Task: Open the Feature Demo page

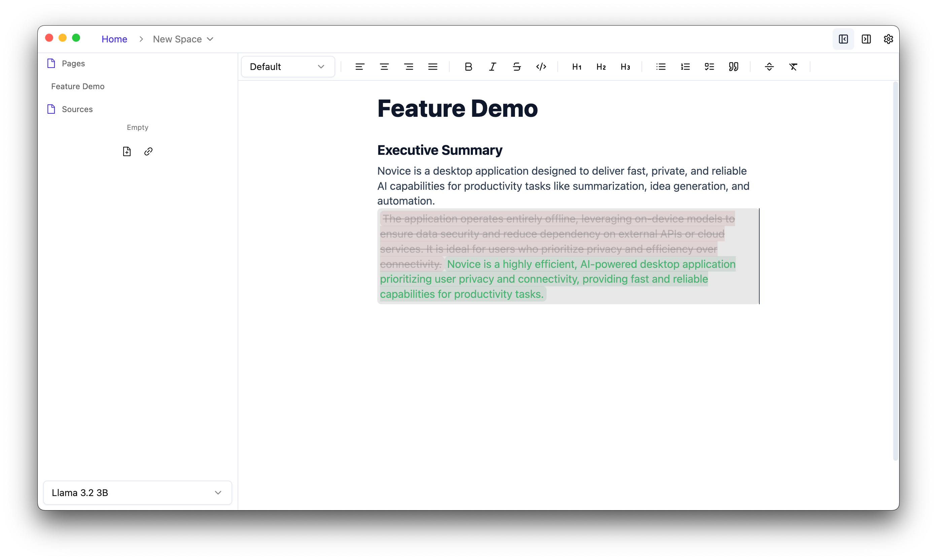Action: [x=78, y=86]
